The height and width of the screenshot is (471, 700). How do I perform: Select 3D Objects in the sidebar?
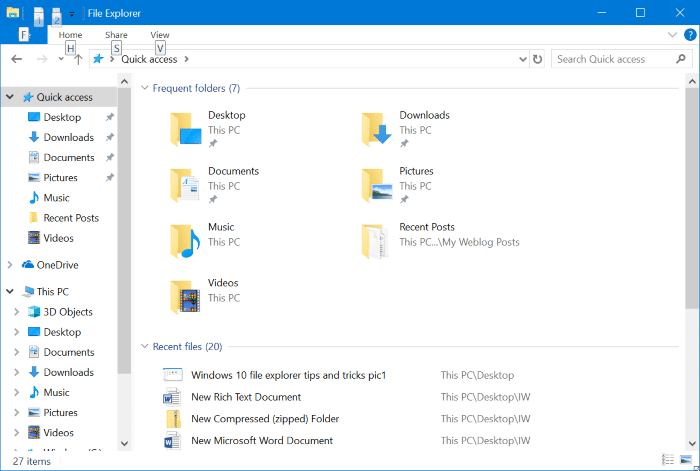pyautogui.click(x=68, y=312)
